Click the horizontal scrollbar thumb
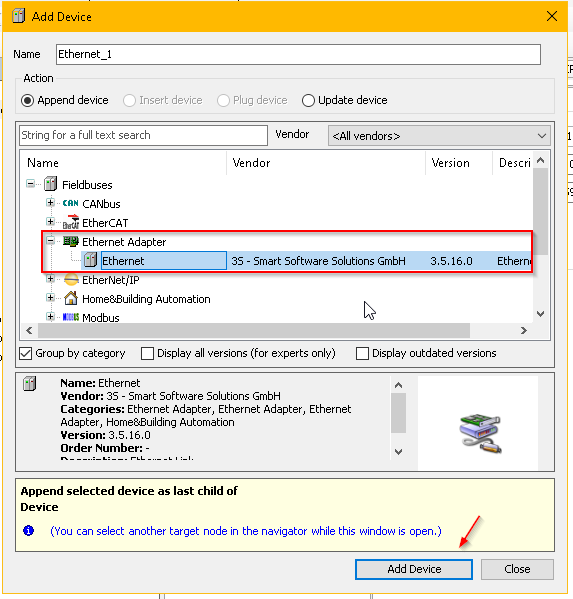This screenshot has width=573, height=599. [254, 330]
